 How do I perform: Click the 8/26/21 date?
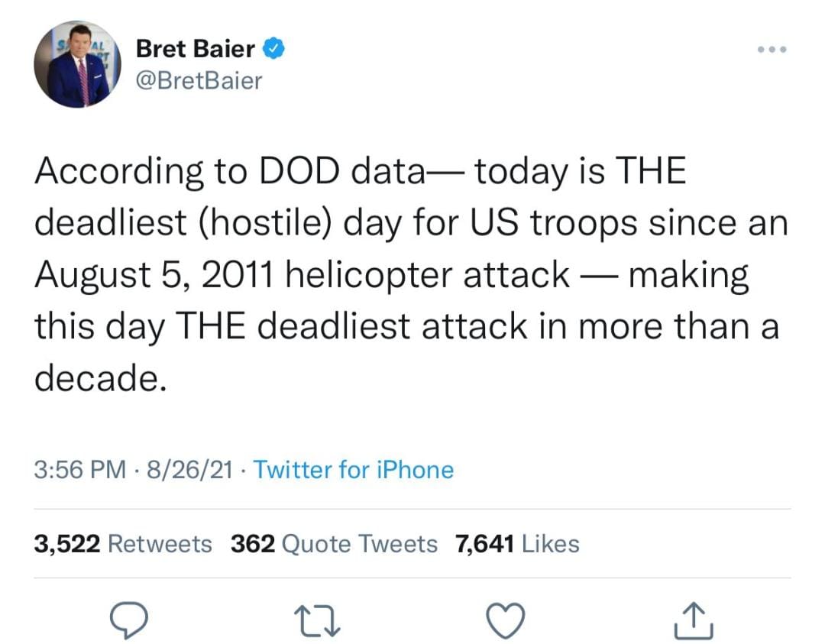point(190,469)
